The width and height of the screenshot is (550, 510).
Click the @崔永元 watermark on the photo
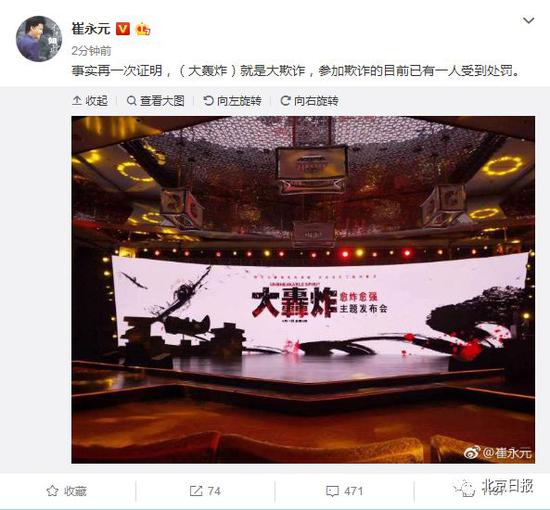tap(498, 453)
